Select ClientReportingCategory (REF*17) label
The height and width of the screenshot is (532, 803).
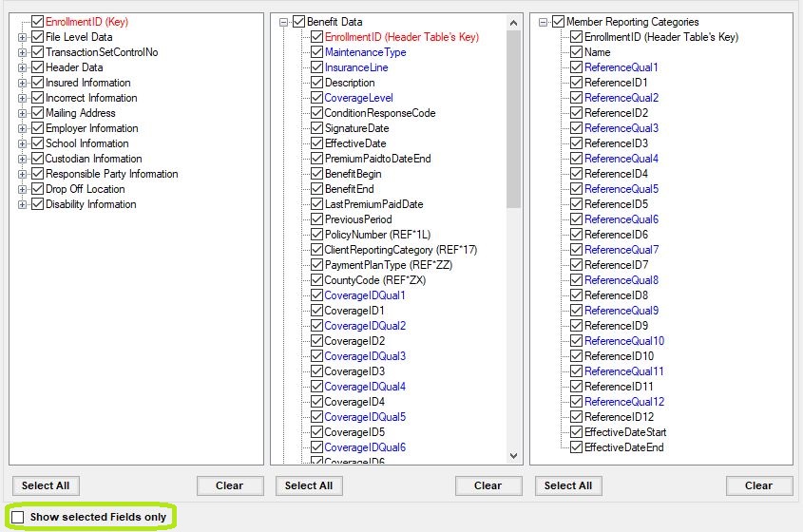[x=400, y=250]
